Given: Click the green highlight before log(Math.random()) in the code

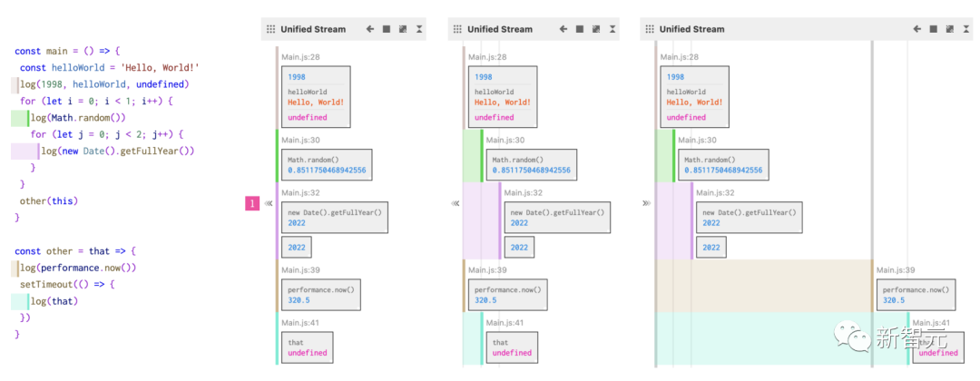Looking at the screenshot, I should click(20, 118).
